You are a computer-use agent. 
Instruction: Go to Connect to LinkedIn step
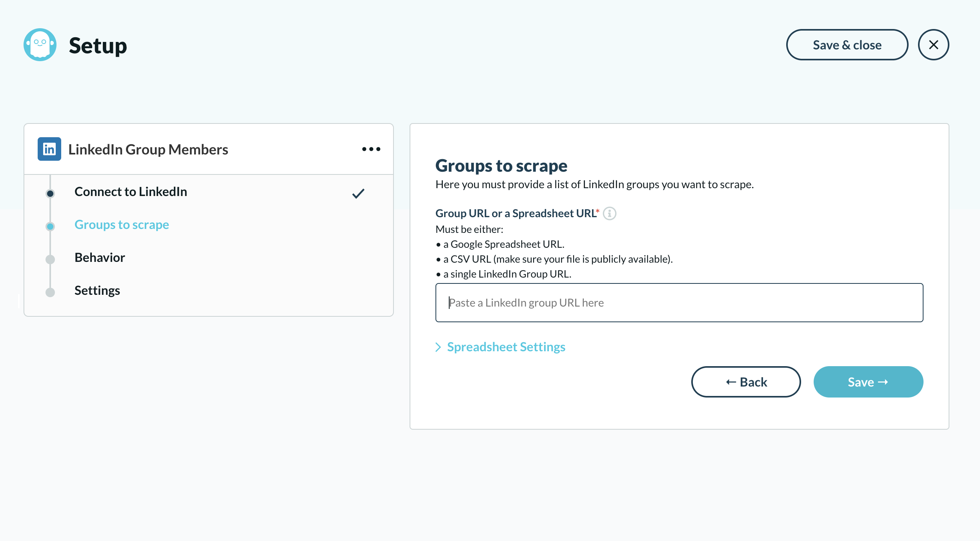(131, 192)
